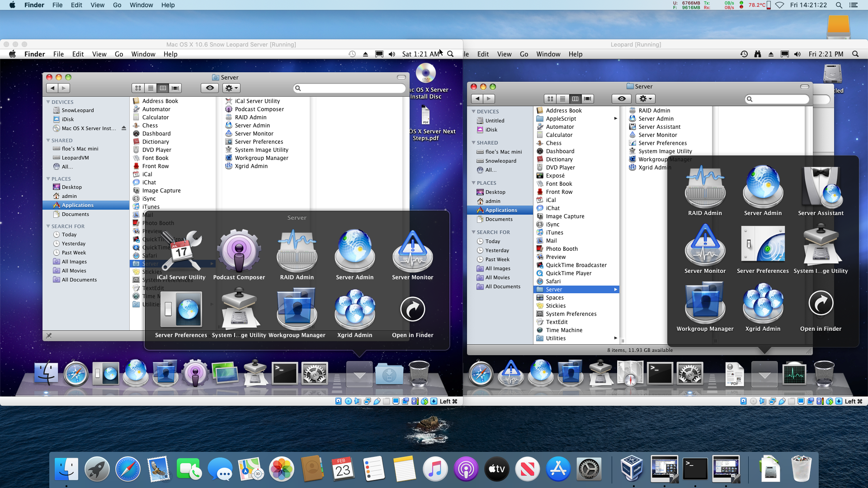The height and width of the screenshot is (488, 868).
Task: Open Safari in Snow Leopard dock
Action: click(x=75, y=374)
